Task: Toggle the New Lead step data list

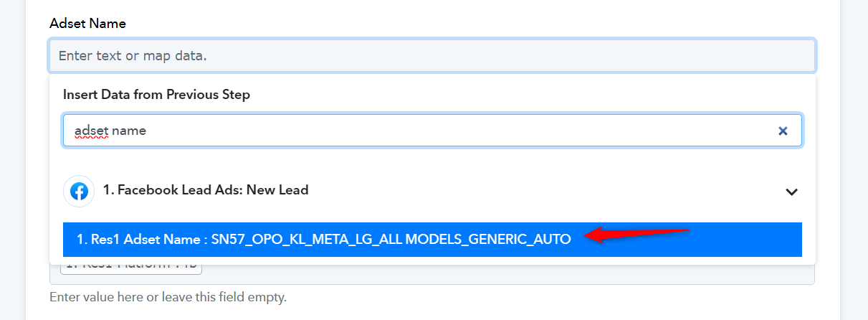Action: point(791,192)
